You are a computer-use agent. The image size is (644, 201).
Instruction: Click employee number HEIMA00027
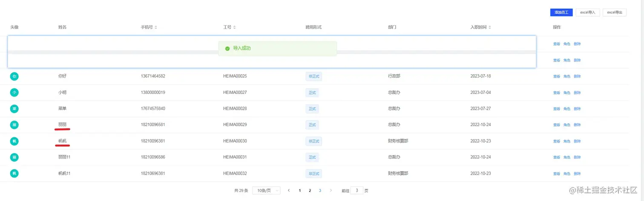[235, 93]
